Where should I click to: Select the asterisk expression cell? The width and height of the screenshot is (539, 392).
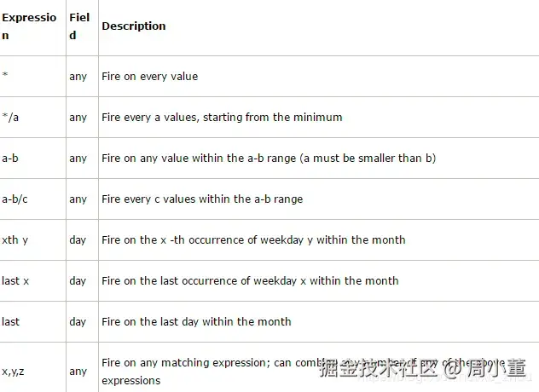coord(5,77)
